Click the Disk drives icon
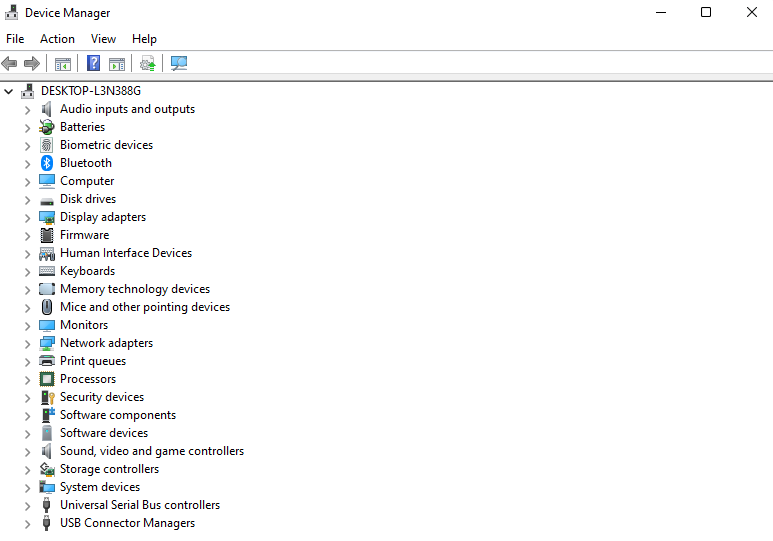Screen dimensions: 773x541 (x=47, y=201)
